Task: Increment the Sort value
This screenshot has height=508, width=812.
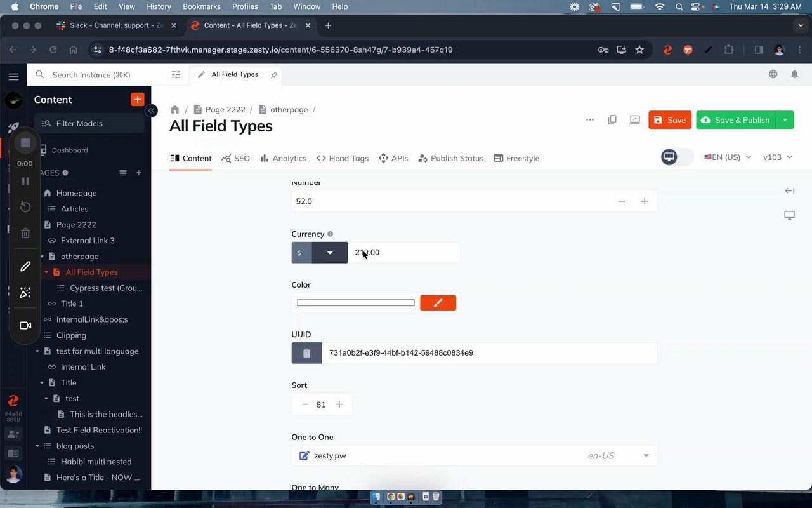Action: 339,404
